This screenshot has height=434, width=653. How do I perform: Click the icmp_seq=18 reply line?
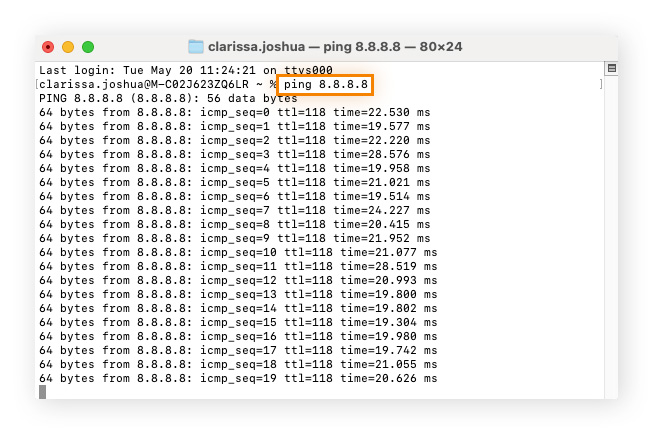point(238,364)
